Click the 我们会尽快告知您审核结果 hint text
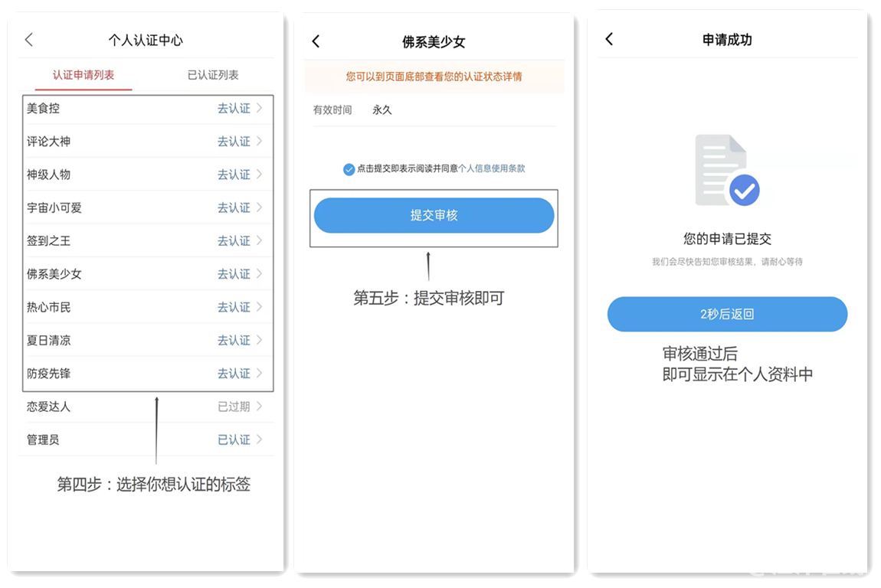Image resolution: width=881 pixels, height=588 pixels. pyautogui.click(x=727, y=262)
